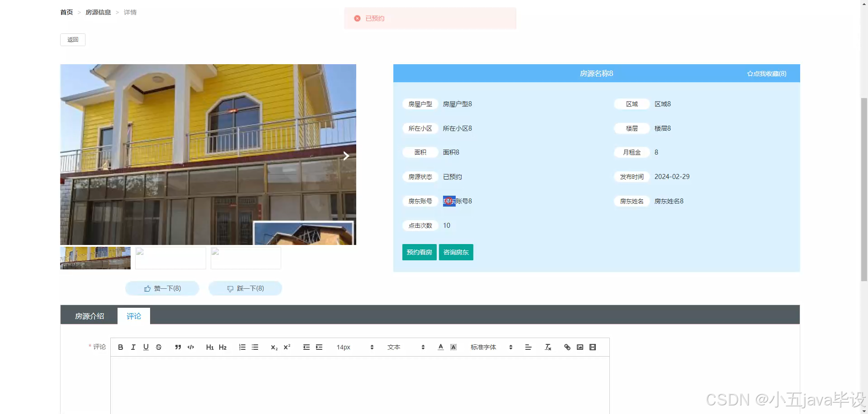Clear text formatting in editor
This screenshot has width=868, height=414.
pyautogui.click(x=548, y=347)
